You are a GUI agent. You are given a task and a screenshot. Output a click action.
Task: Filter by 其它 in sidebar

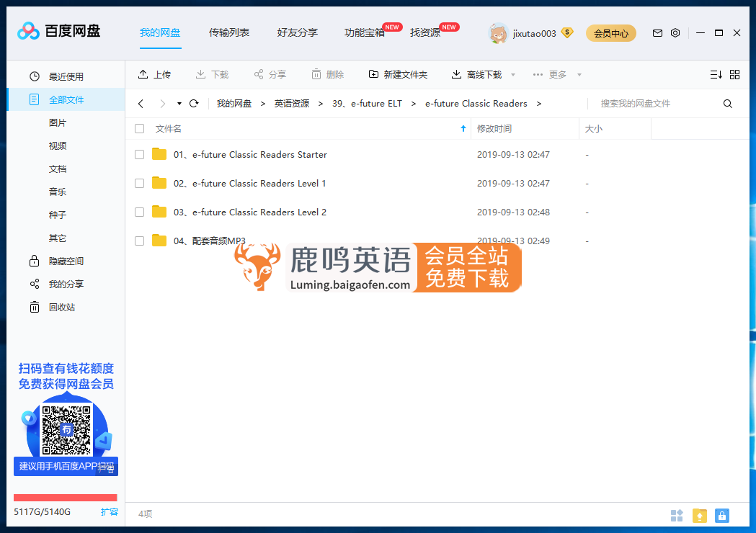point(58,238)
